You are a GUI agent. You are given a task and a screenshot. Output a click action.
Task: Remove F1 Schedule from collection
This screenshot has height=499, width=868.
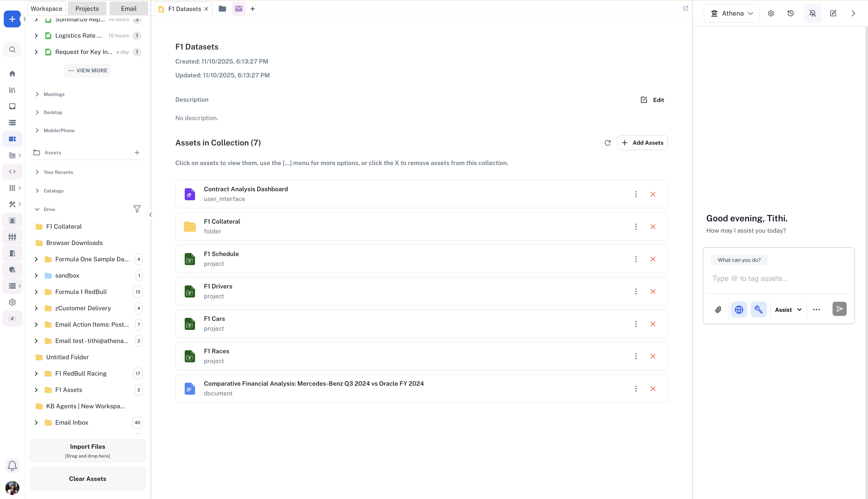(653, 259)
